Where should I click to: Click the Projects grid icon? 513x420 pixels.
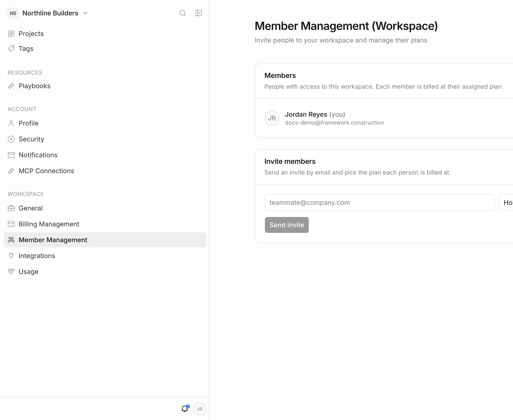point(11,34)
